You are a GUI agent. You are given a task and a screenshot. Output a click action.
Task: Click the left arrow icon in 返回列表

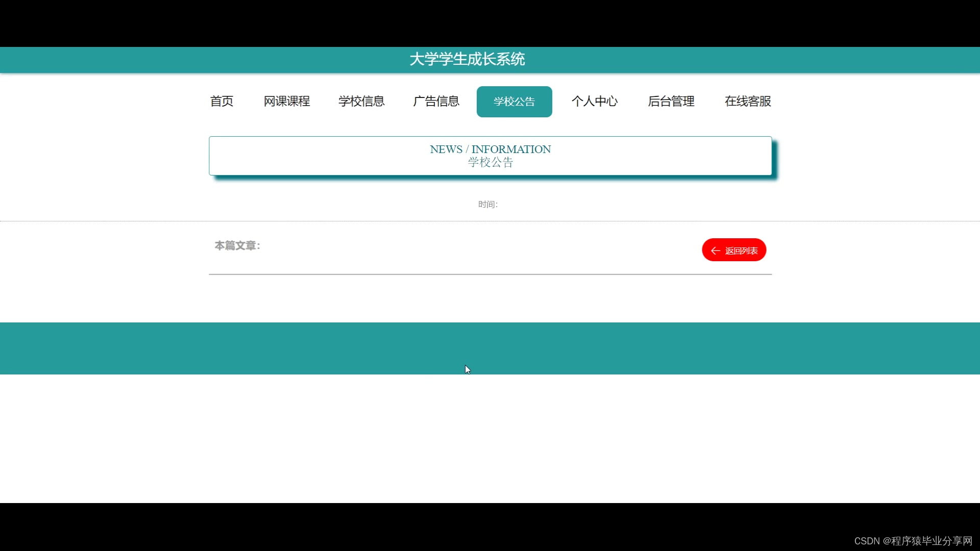(x=715, y=251)
